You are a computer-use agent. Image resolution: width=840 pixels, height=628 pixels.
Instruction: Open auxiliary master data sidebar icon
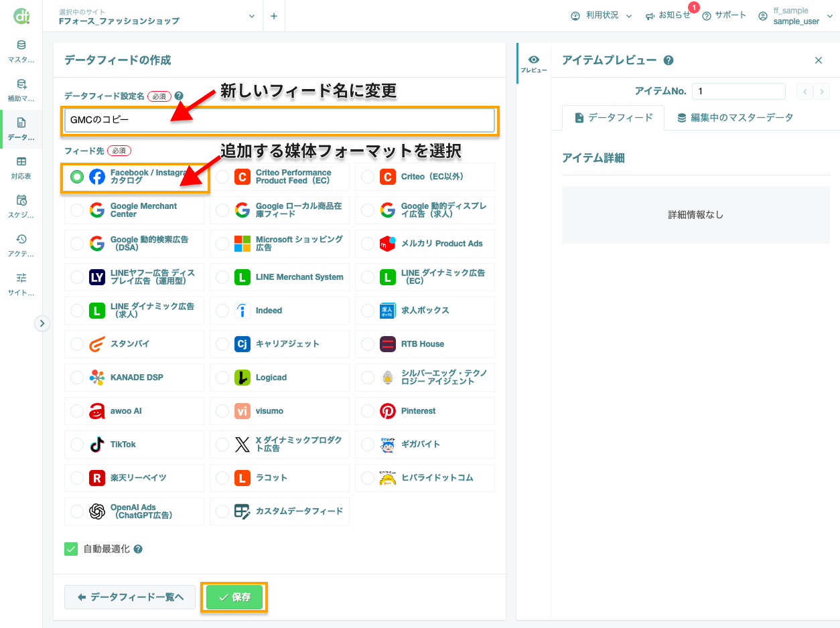pos(21,90)
